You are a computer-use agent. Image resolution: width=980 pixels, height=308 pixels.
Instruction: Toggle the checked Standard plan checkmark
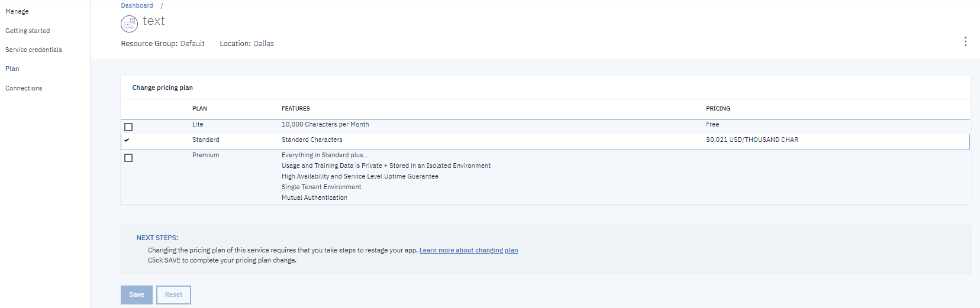pyautogui.click(x=127, y=140)
